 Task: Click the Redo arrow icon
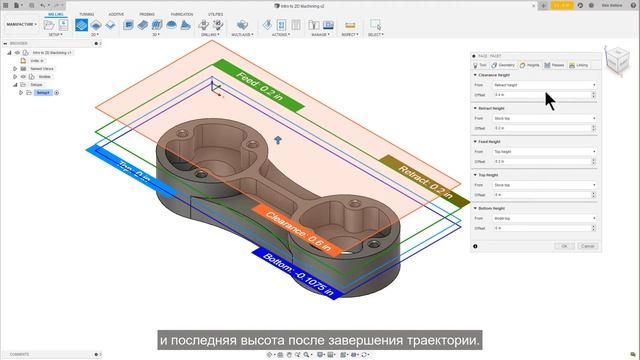pyautogui.click(x=57, y=5)
